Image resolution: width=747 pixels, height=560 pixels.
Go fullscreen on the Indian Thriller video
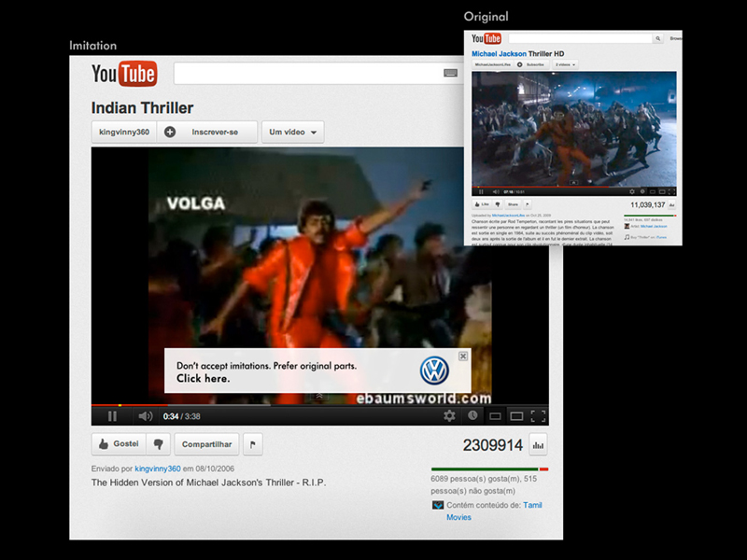tap(539, 416)
